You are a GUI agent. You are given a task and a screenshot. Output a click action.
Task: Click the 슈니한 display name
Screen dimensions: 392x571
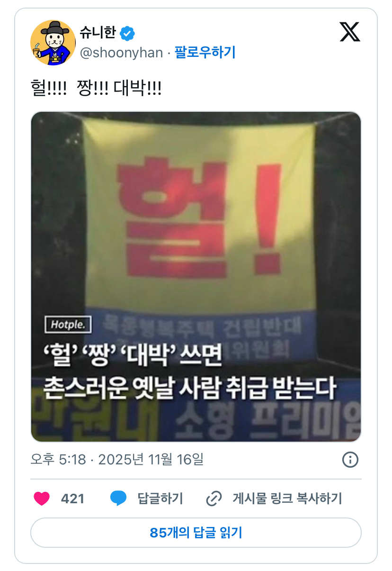pyautogui.click(x=98, y=33)
